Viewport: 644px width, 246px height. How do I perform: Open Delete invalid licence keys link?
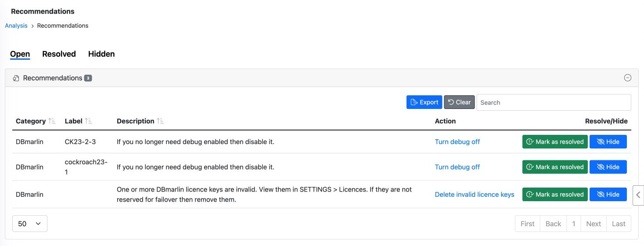pos(475,195)
